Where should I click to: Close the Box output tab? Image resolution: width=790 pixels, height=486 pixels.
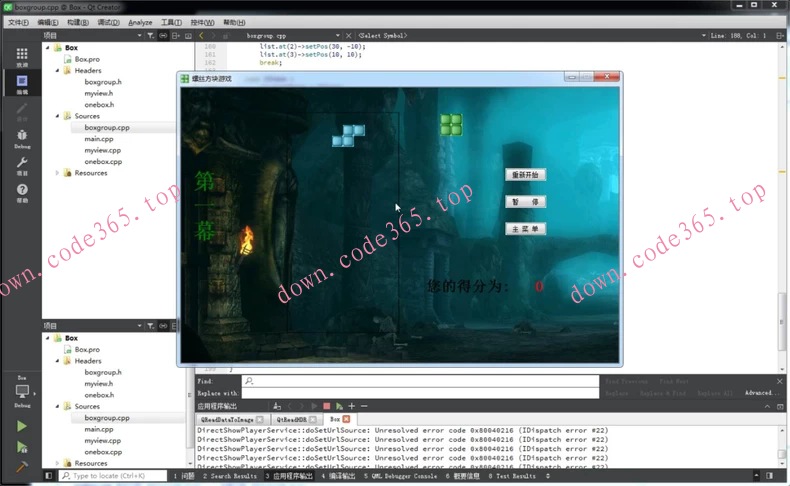pyautogui.click(x=347, y=420)
